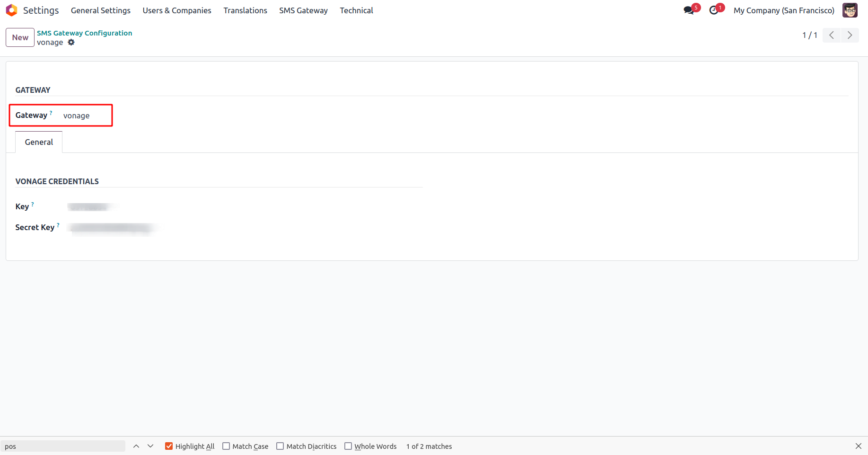Close the find bar
Screen dimensions: 868x455
click(x=859, y=446)
